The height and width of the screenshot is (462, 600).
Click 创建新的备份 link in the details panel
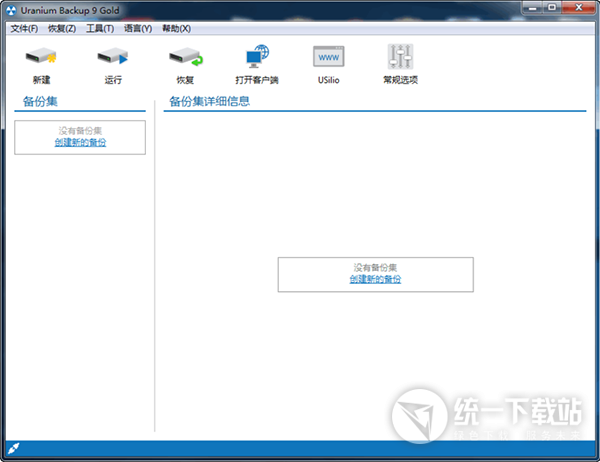coord(375,279)
